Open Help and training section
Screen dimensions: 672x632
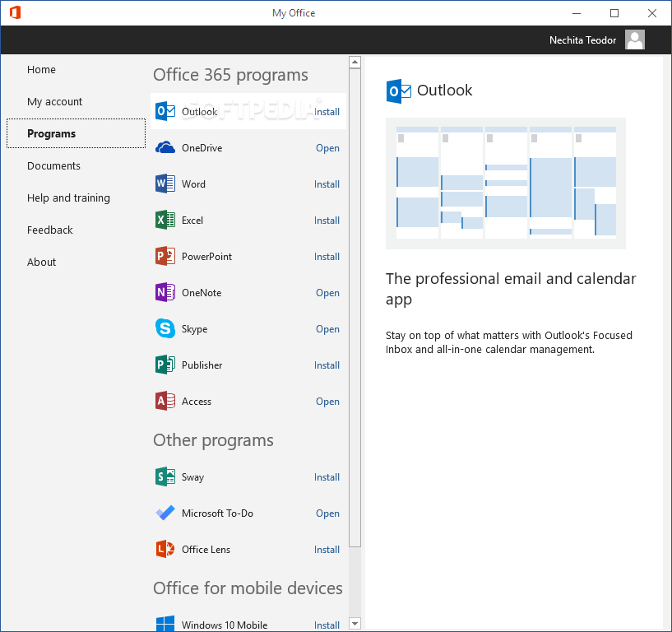pyautogui.click(x=68, y=198)
